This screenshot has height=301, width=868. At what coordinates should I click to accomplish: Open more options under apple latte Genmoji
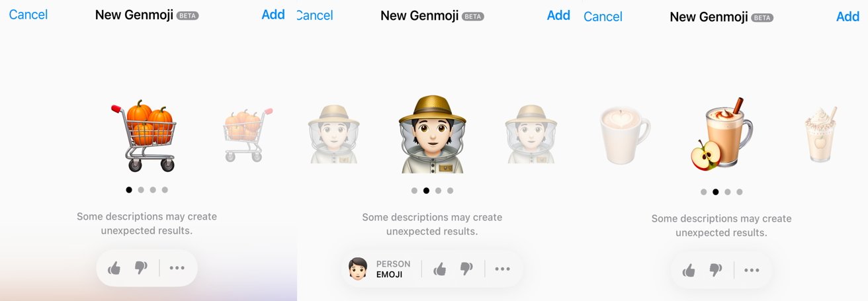pyautogui.click(x=751, y=270)
